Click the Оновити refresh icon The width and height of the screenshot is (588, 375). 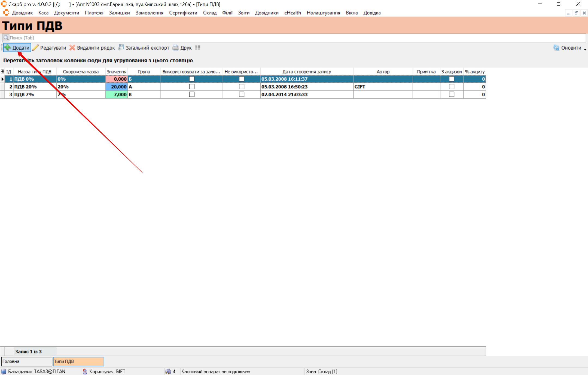click(x=556, y=48)
